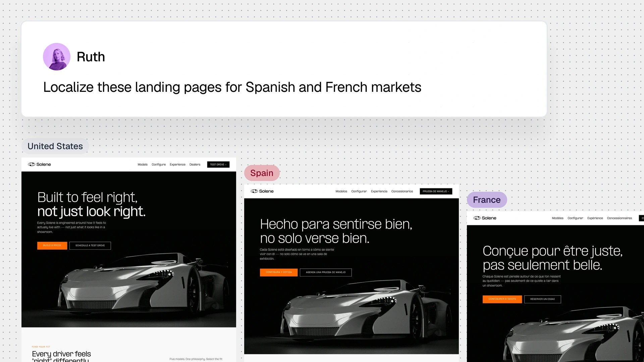Open Configurar in the Spain page nav
The width and height of the screenshot is (644, 362).
tap(359, 191)
